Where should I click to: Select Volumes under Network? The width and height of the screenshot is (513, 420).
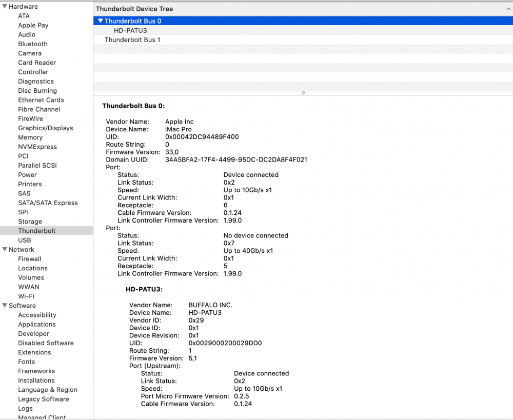31,277
